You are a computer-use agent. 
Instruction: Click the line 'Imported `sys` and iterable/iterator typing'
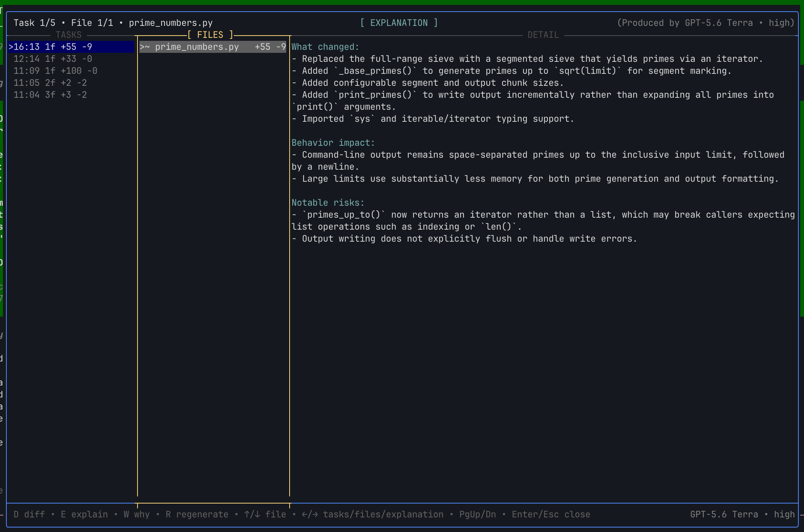pos(433,119)
